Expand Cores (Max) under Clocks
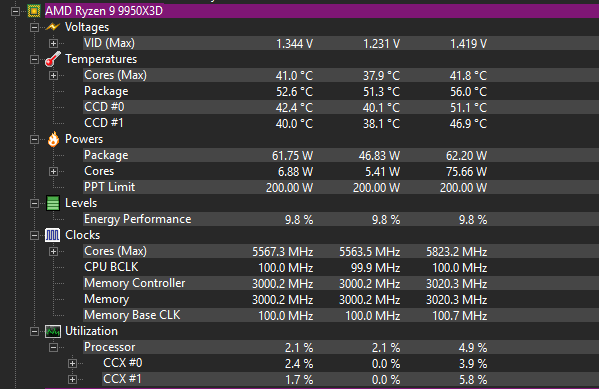 pos(53,251)
